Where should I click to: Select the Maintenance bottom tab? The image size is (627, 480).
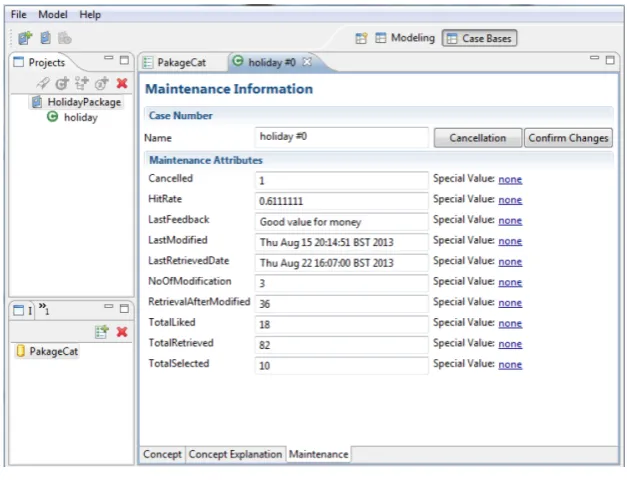[x=319, y=454]
